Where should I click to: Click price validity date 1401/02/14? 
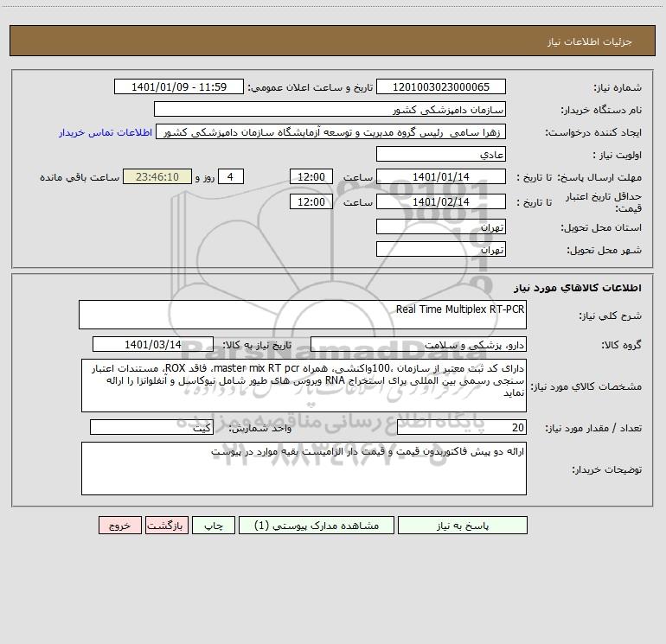[441, 201]
